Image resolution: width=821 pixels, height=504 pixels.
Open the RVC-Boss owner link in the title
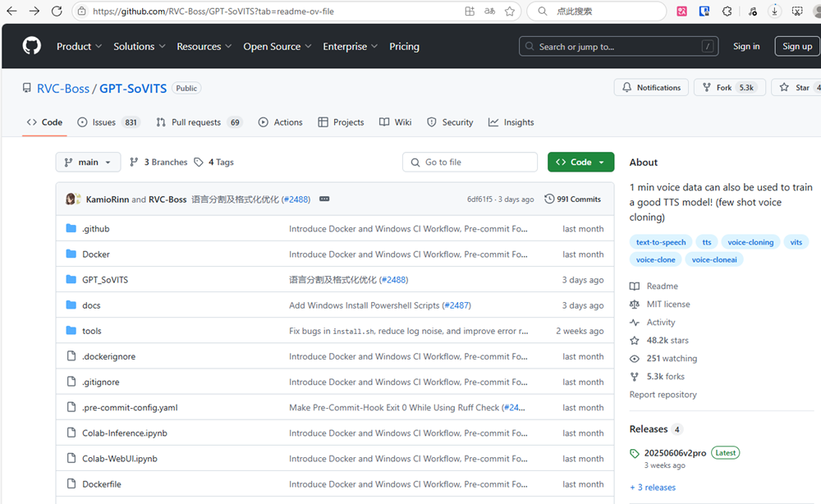[x=63, y=89]
